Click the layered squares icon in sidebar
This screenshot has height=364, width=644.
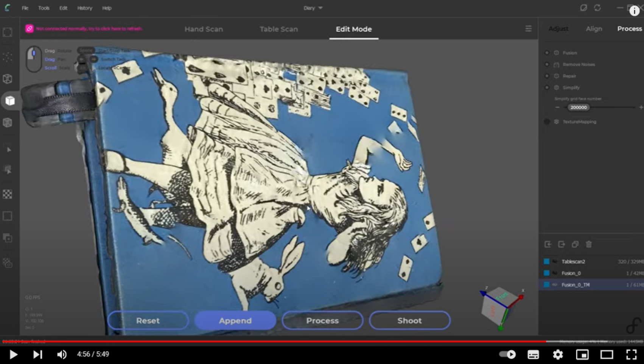click(x=8, y=238)
